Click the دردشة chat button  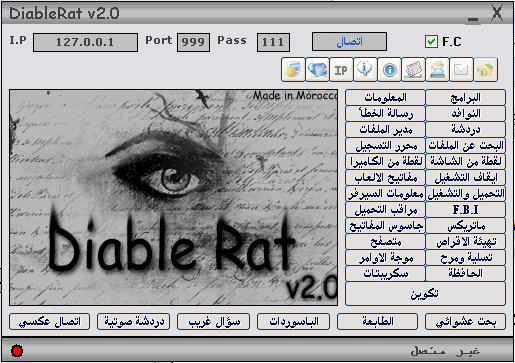[x=466, y=129]
